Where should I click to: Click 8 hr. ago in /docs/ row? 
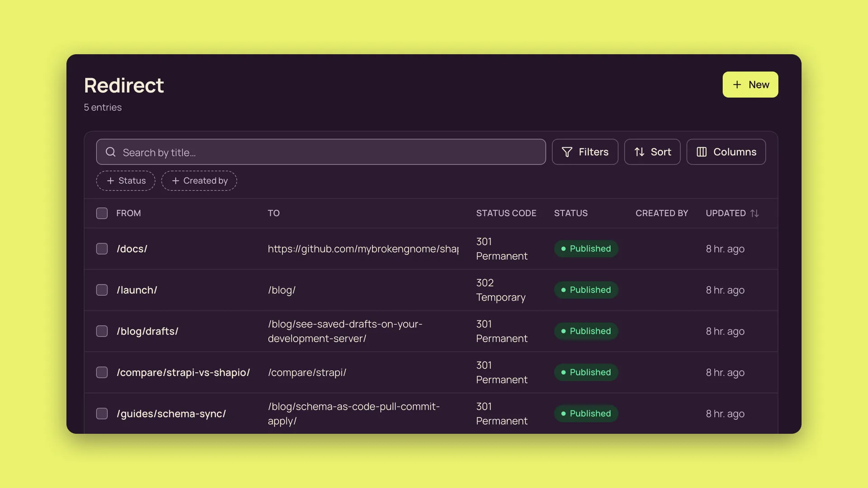coord(725,249)
